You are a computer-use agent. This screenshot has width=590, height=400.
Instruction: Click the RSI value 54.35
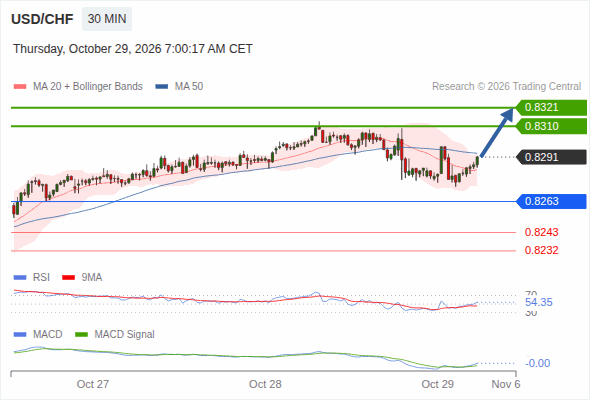[538, 303]
